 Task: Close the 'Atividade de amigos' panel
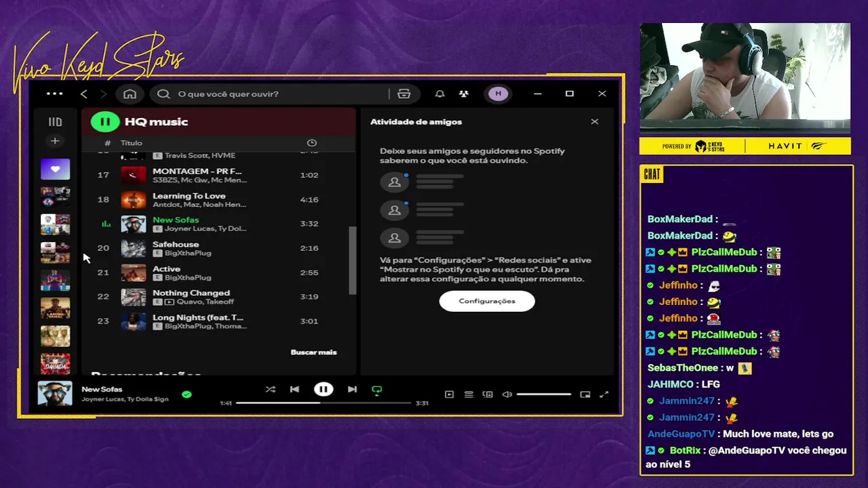tap(595, 122)
